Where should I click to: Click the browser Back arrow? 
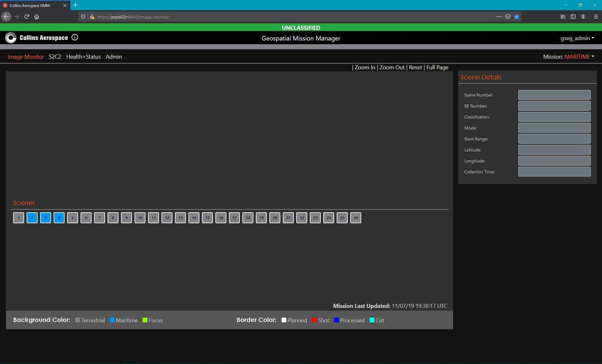6,17
